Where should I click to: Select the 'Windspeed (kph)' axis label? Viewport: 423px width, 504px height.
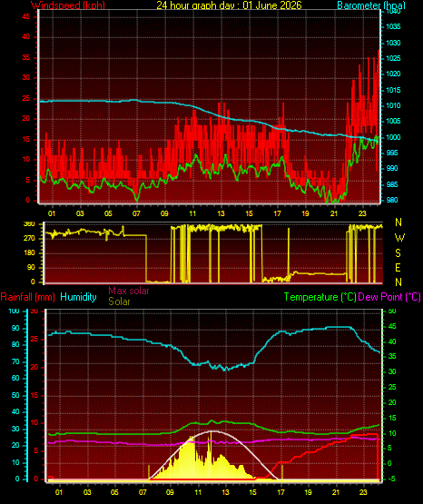pos(68,5)
